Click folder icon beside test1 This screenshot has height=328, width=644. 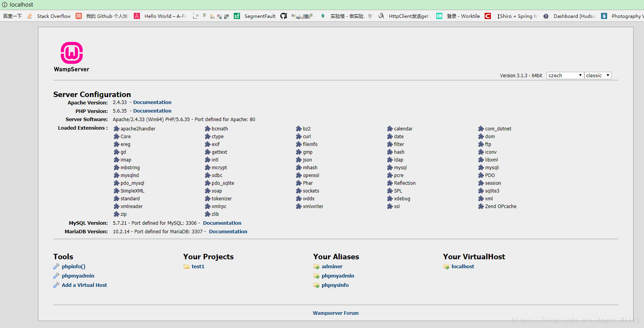186,267
